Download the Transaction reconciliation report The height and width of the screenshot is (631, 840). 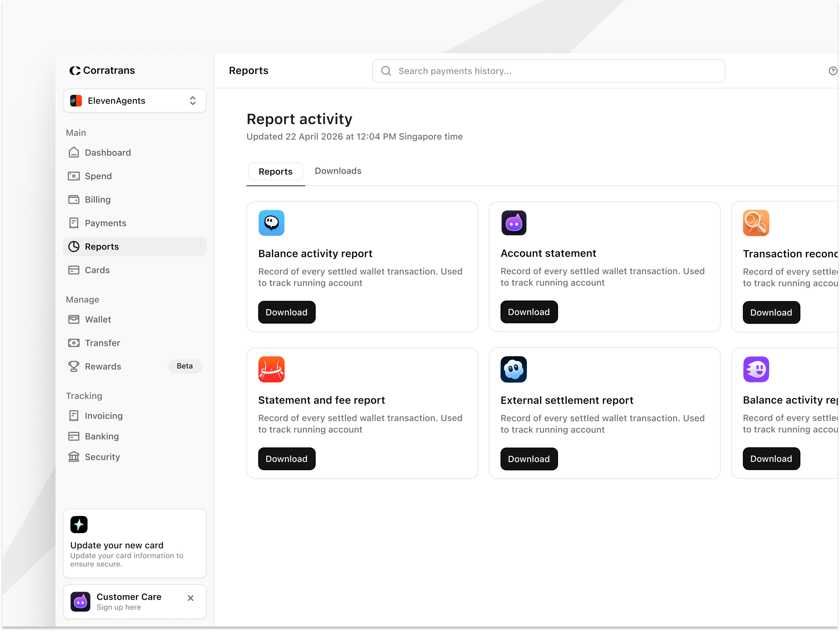tap(771, 312)
